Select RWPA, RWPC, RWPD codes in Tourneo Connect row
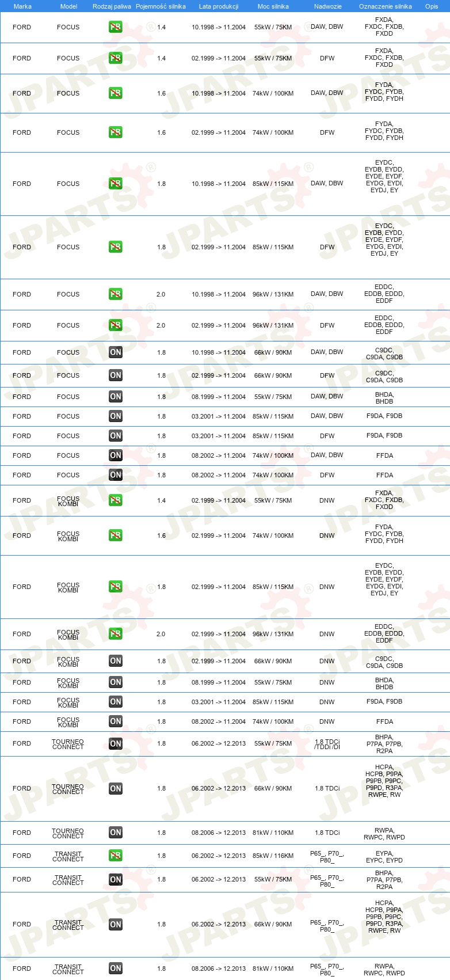Viewport: 450px width, 980px height. 384,834
